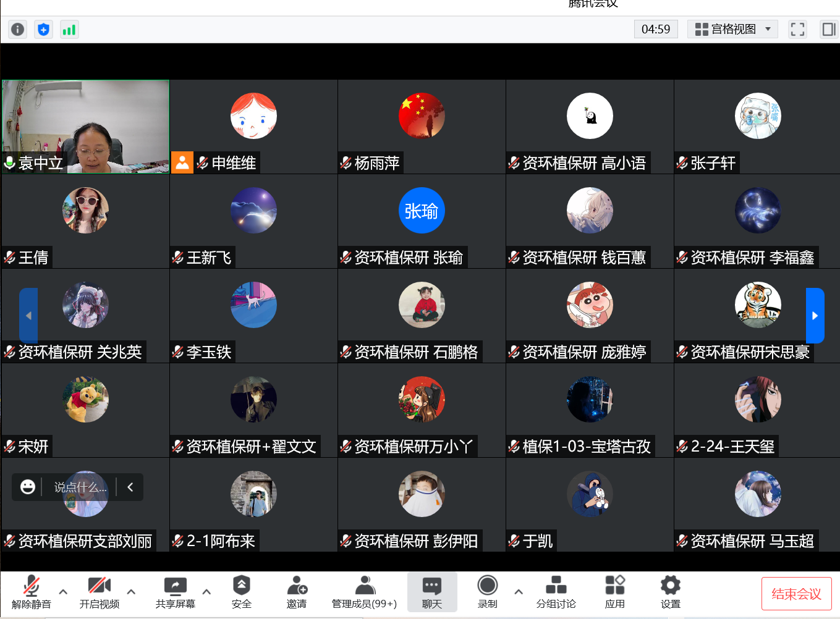The width and height of the screenshot is (840, 619).
Task: Open the Apps (应用) icon
Action: [614, 592]
